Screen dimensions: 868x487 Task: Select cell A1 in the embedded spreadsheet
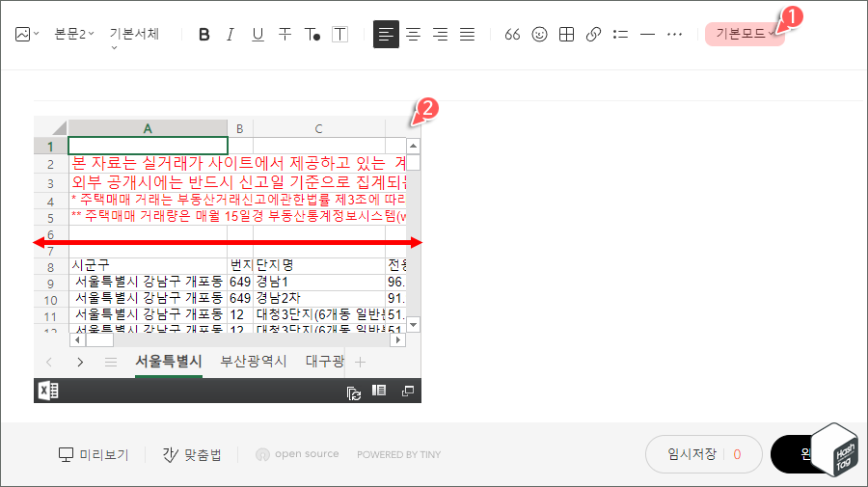(x=148, y=146)
